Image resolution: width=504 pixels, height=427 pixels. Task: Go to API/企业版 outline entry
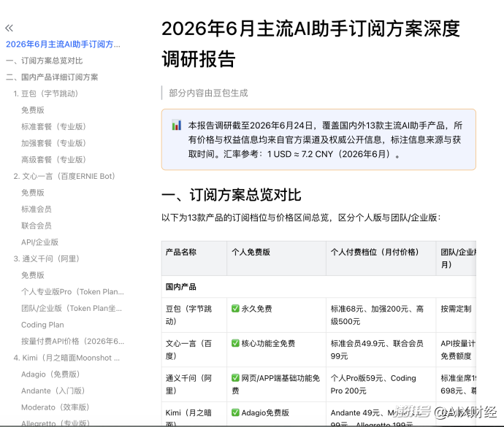click(40, 242)
